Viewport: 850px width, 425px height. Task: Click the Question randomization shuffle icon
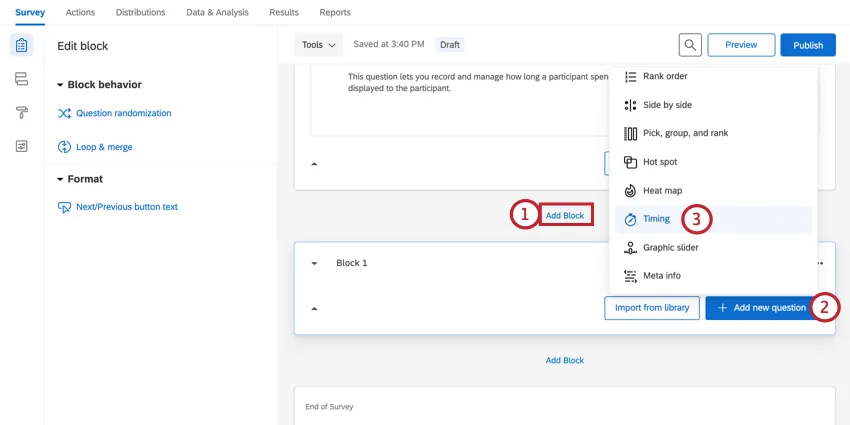(x=65, y=113)
